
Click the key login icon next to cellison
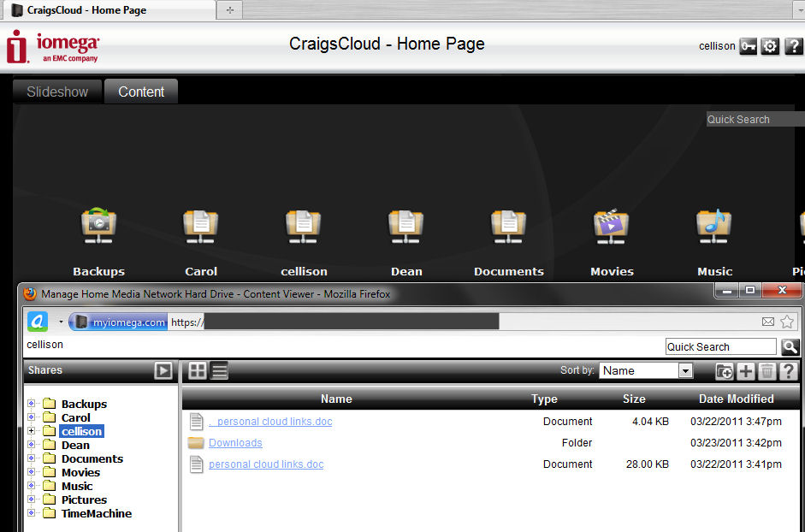click(748, 46)
